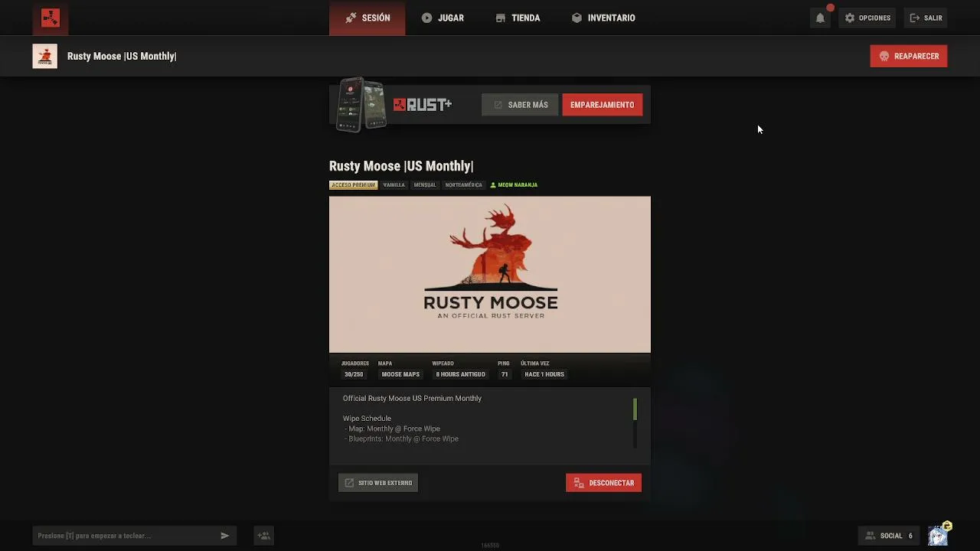This screenshot has height=551, width=980.
Task: Click the Official Rusty Moose US Premium Monthly text
Action: 412,399
